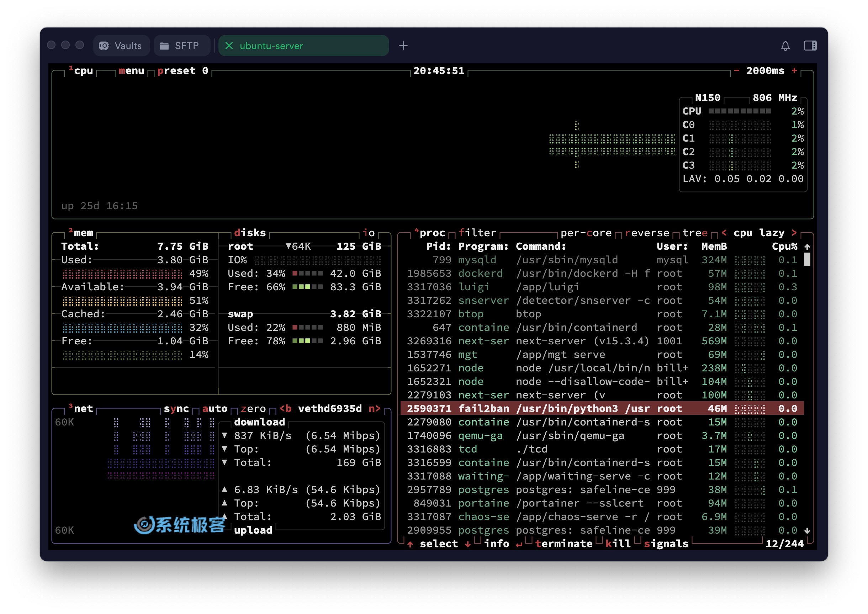Toggle the sidebar panel icon
Screen dimensions: 868x614
point(810,46)
